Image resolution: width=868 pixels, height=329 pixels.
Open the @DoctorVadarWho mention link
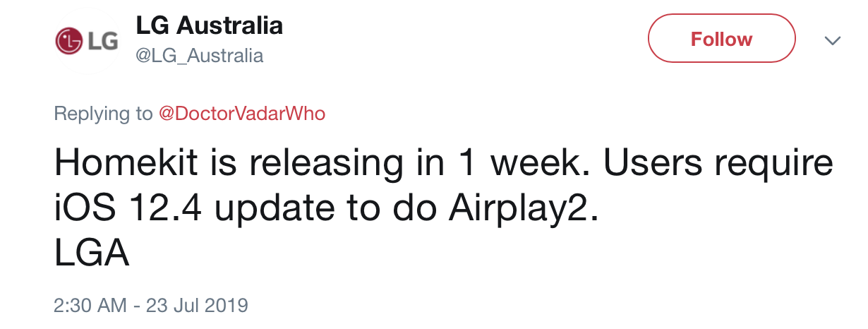pos(242,114)
